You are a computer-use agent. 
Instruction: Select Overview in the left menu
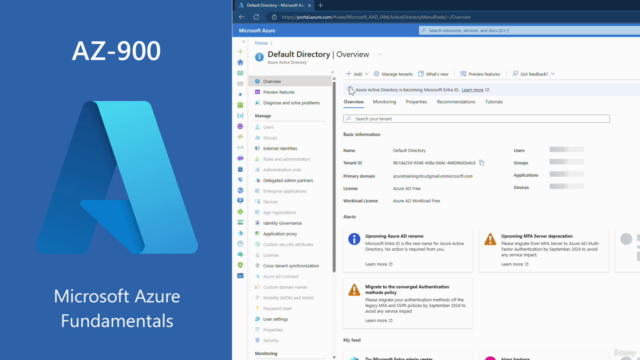pos(290,81)
